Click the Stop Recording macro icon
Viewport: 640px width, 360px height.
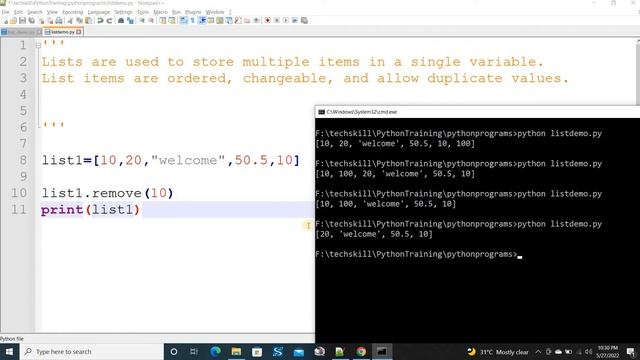277,20
